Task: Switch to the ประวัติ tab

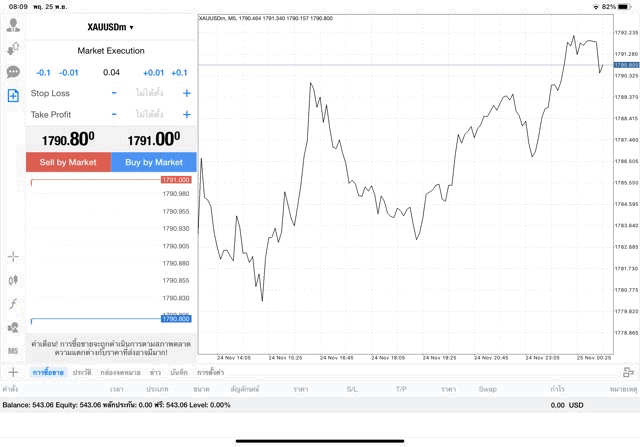Action: [x=81, y=372]
